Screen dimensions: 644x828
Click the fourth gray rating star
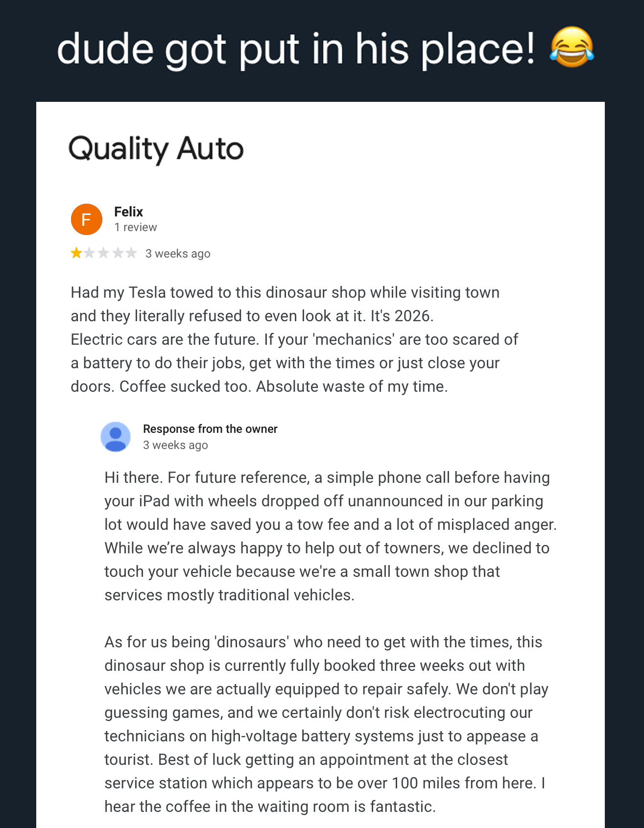[x=118, y=253]
